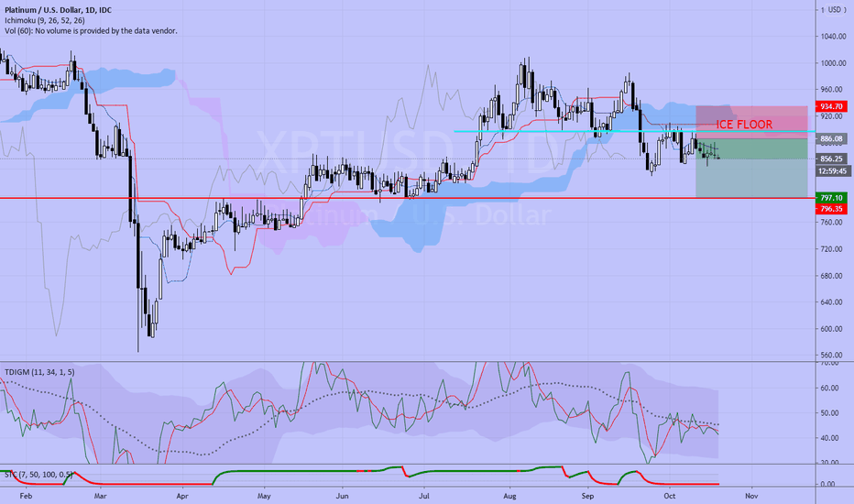This screenshot has width=854, height=504.
Task: Select the cyan horizontal line drawing
Action: 634,131
